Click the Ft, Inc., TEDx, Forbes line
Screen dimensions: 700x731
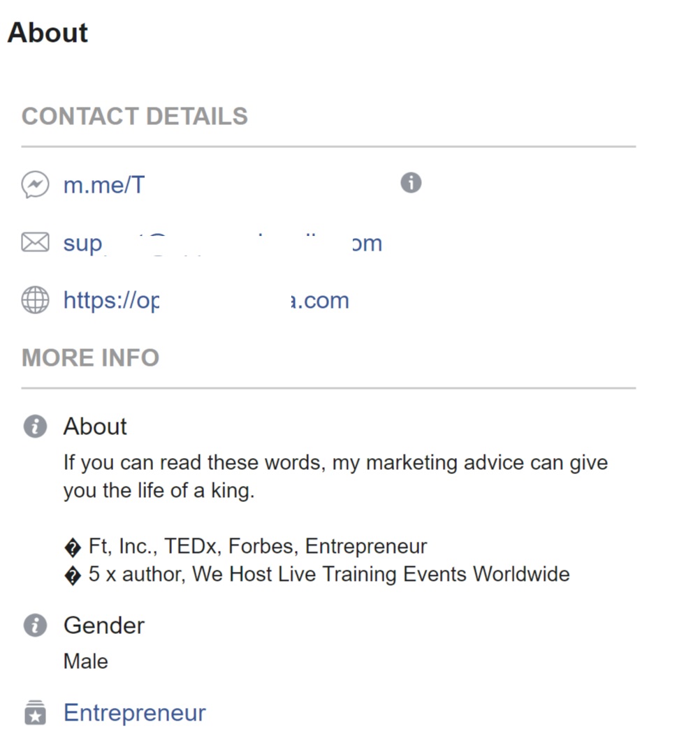pos(245,547)
